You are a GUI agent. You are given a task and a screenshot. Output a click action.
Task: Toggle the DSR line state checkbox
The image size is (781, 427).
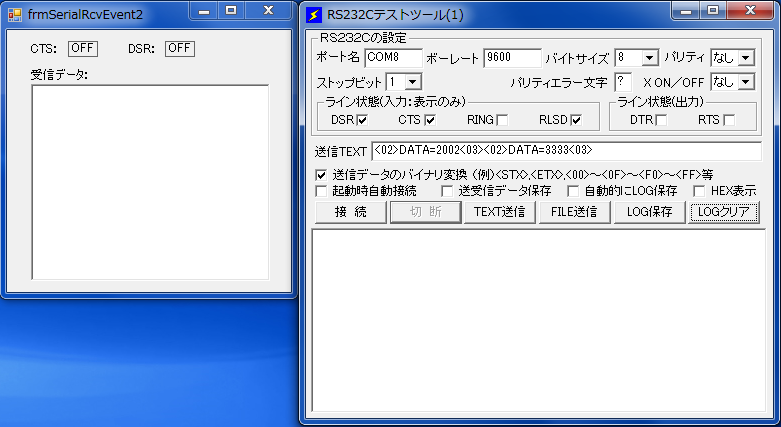(x=363, y=121)
